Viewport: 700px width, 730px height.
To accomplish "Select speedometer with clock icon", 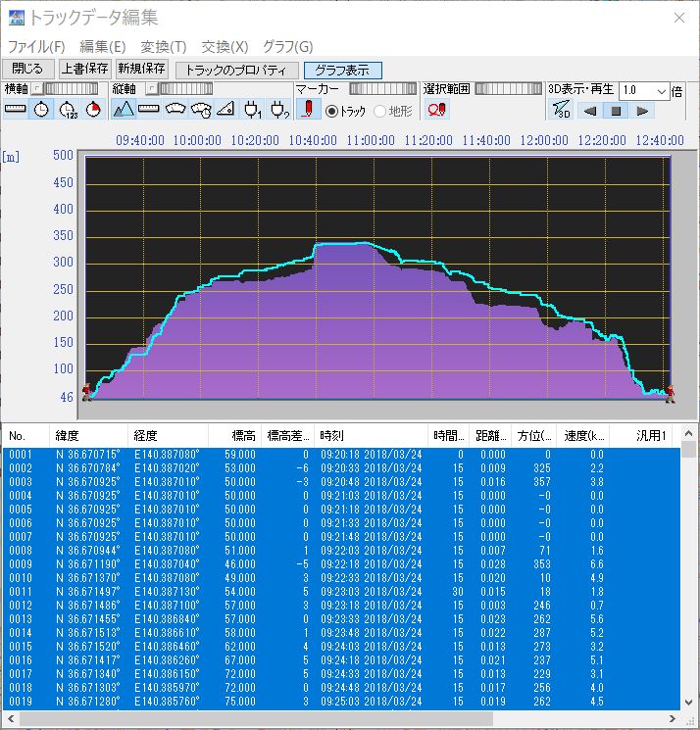I will pos(201,110).
